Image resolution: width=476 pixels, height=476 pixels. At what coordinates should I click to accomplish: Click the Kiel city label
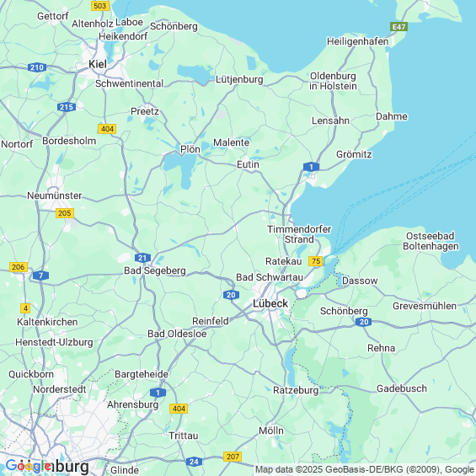click(x=98, y=64)
